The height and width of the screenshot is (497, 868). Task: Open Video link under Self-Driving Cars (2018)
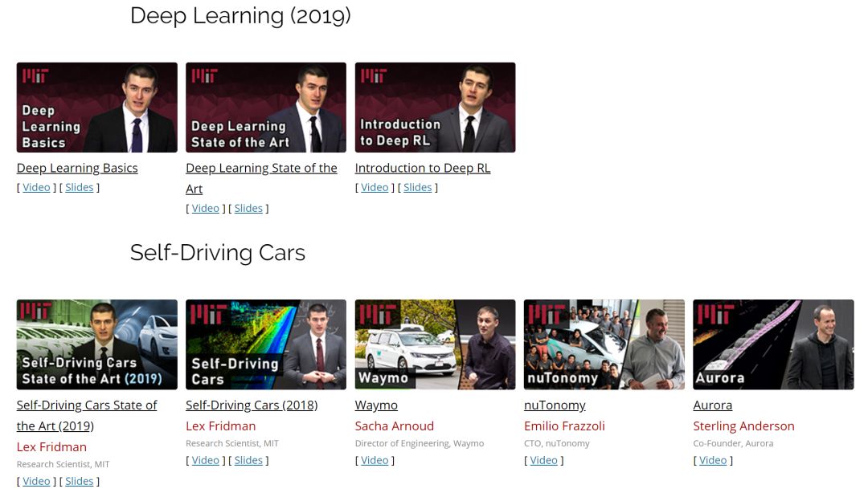(206, 461)
